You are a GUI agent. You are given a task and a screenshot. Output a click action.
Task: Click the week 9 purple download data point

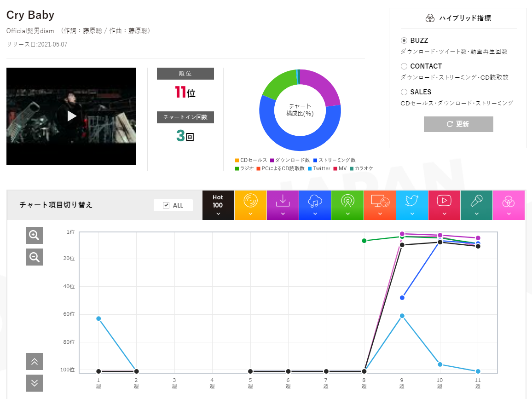tap(402, 234)
